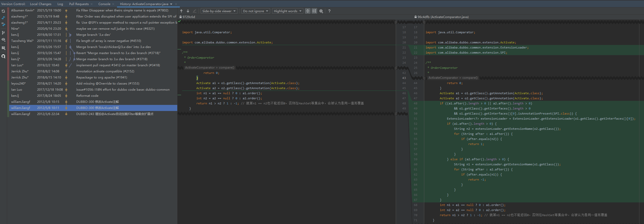Select commit "Revert Merge master branch to 3.x"
This screenshot has width=644, height=224.
93,53
